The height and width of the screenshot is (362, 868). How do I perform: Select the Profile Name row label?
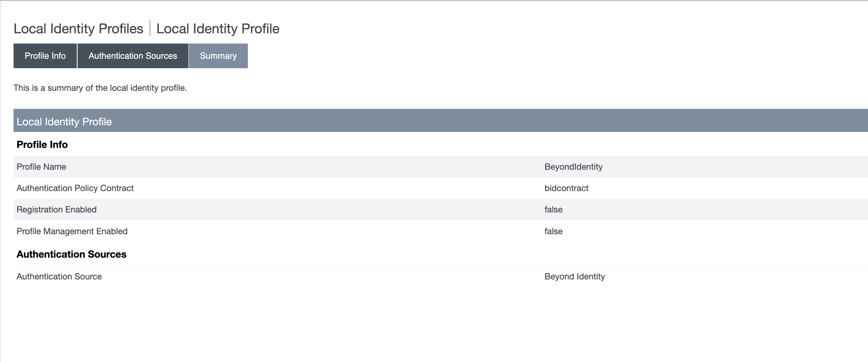tap(41, 167)
